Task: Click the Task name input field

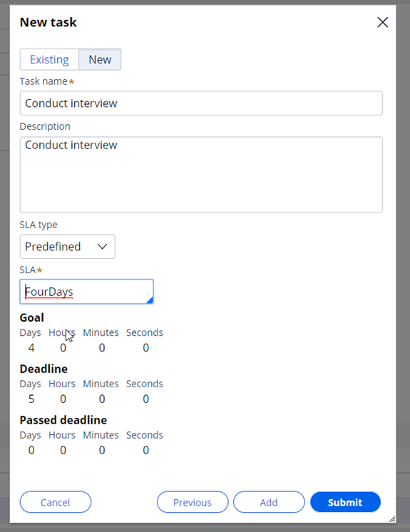Action: tap(201, 103)
